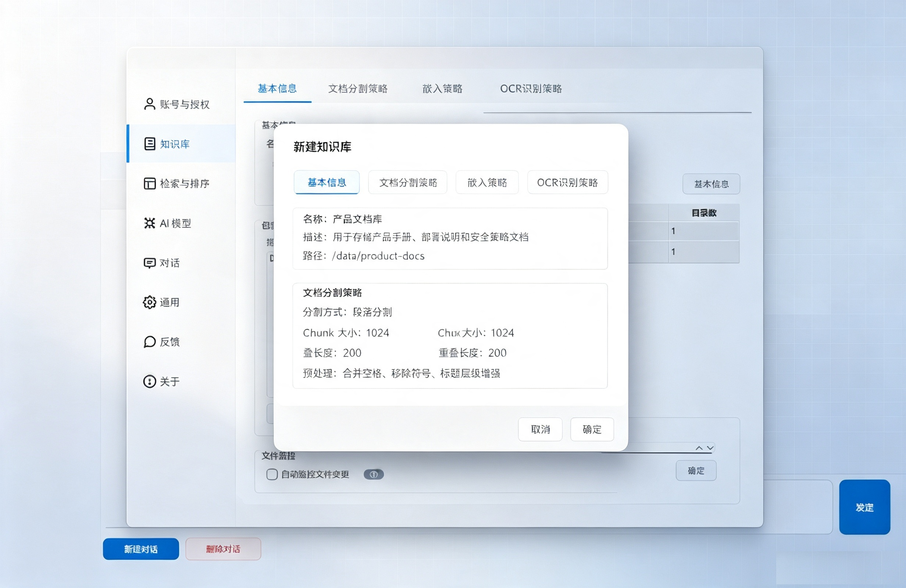Open 对话 settings section
Screen dimensions: 906x588
[x=181, y=263]
